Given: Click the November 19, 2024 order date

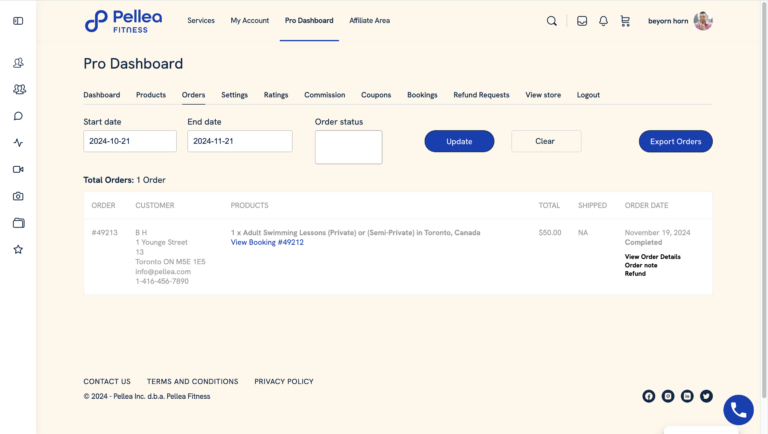Looking at the screenshot, I should pyautogui.click(x=657, y=233).
